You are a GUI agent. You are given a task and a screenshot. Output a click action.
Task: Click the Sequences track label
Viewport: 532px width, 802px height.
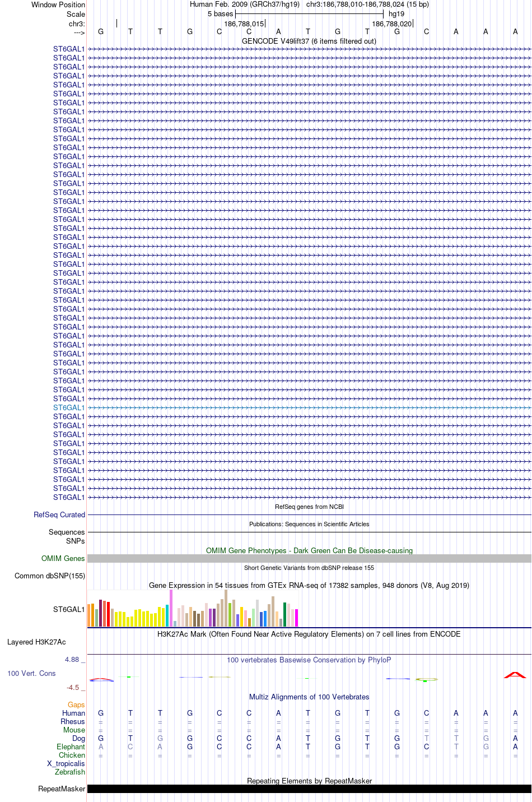tap(67, 532)
